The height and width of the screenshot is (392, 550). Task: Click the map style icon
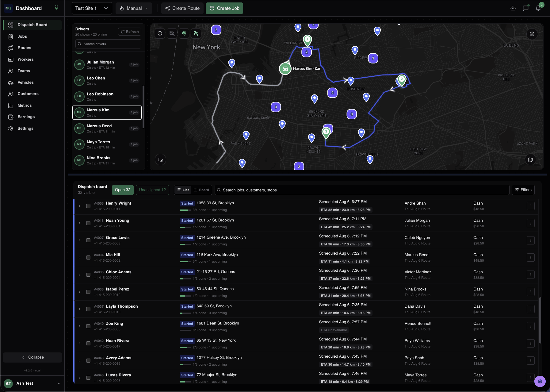530,159
